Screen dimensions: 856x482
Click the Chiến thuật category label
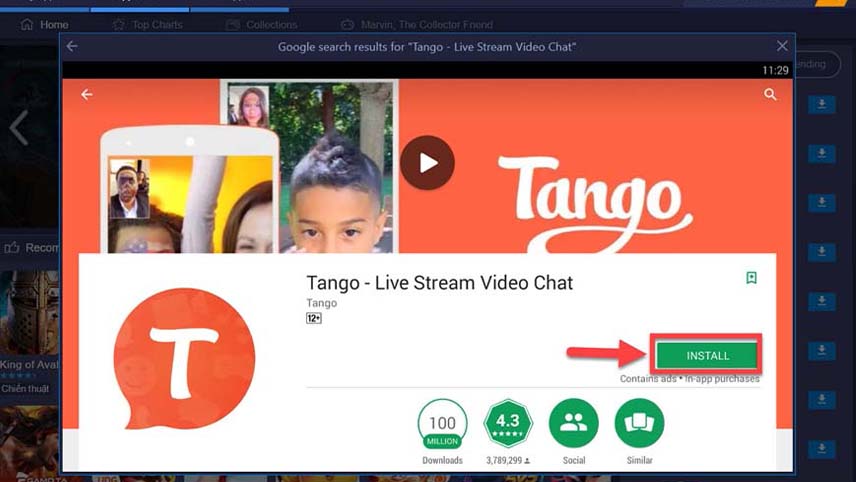click(25, 389)
